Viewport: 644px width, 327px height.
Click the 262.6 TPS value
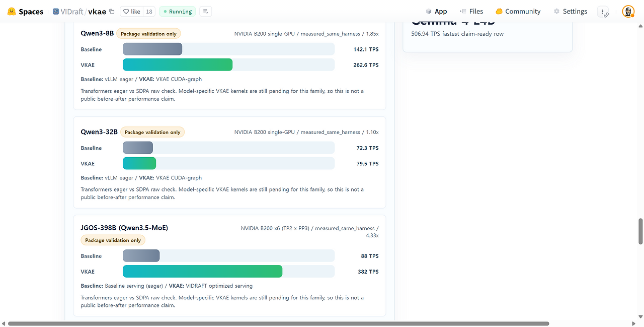click(366, 65)
